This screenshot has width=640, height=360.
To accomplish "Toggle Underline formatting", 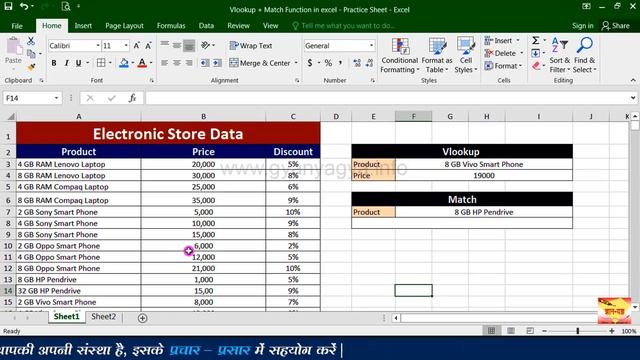I will point(78,63).
